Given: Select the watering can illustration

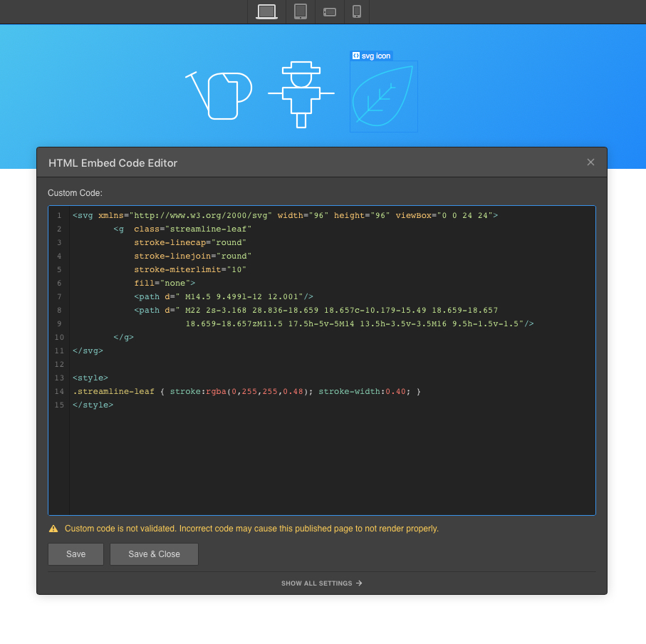Looking at the screenshot, I should coord(219,95).
